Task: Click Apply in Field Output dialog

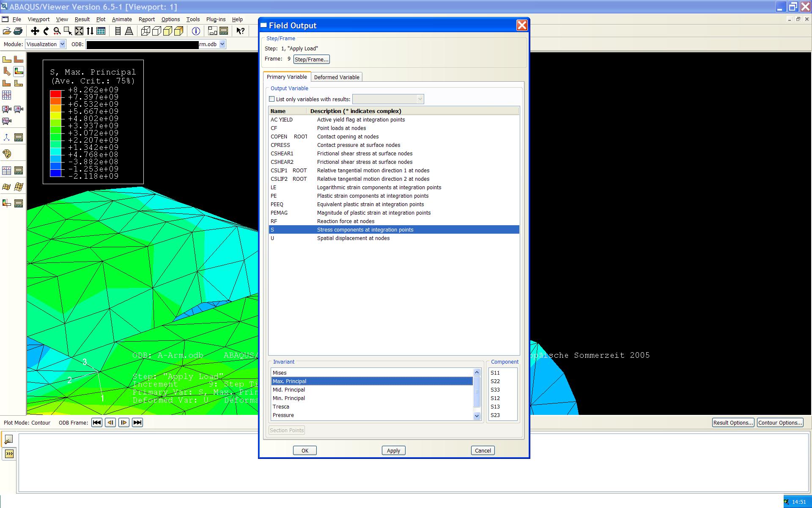Action: 393,450
